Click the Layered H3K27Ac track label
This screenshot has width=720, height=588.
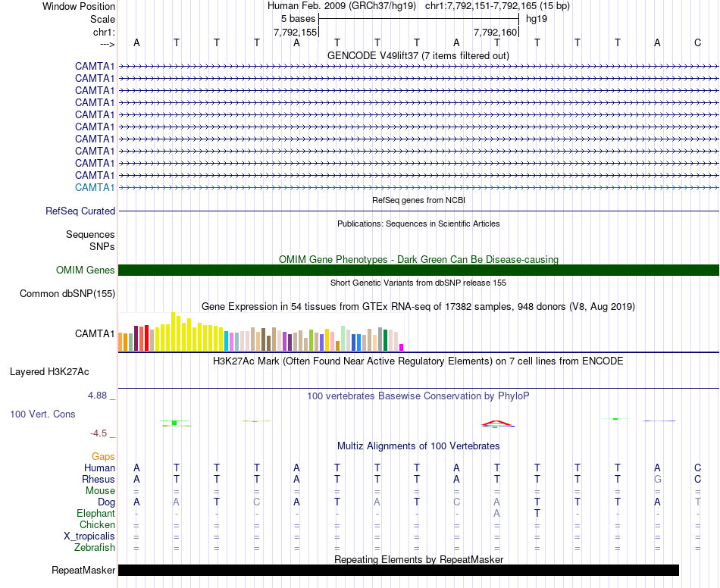point(49,372)
